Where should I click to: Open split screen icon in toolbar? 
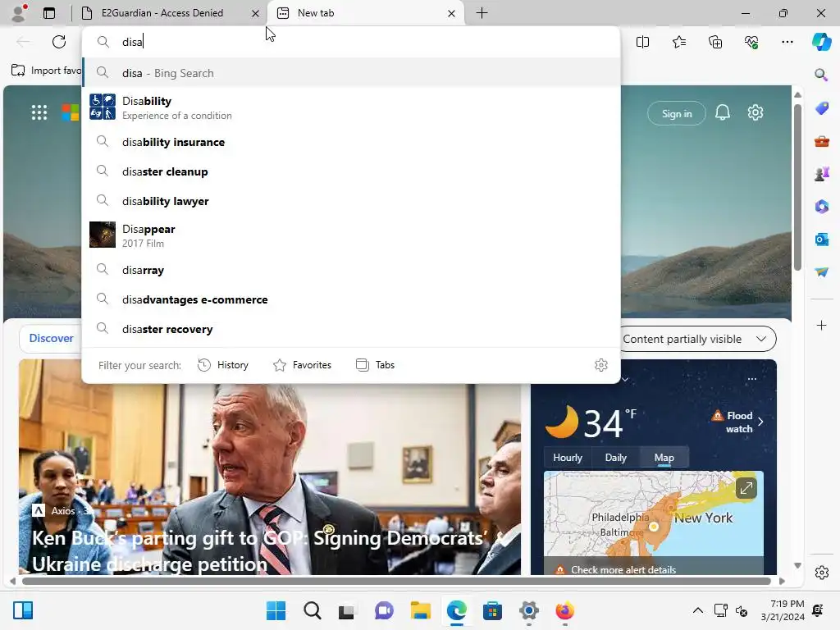[642, 42]
